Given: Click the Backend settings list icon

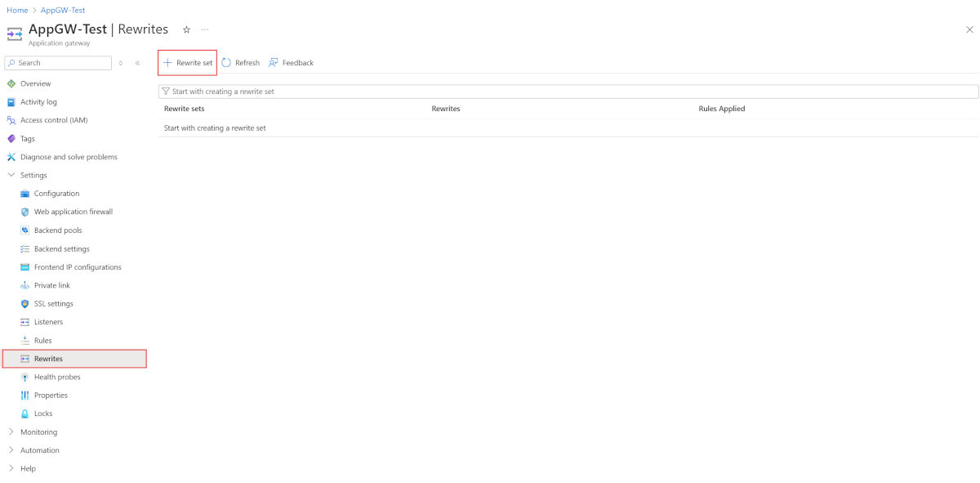Looking at the screenshot, I should (x=25, y=248).
